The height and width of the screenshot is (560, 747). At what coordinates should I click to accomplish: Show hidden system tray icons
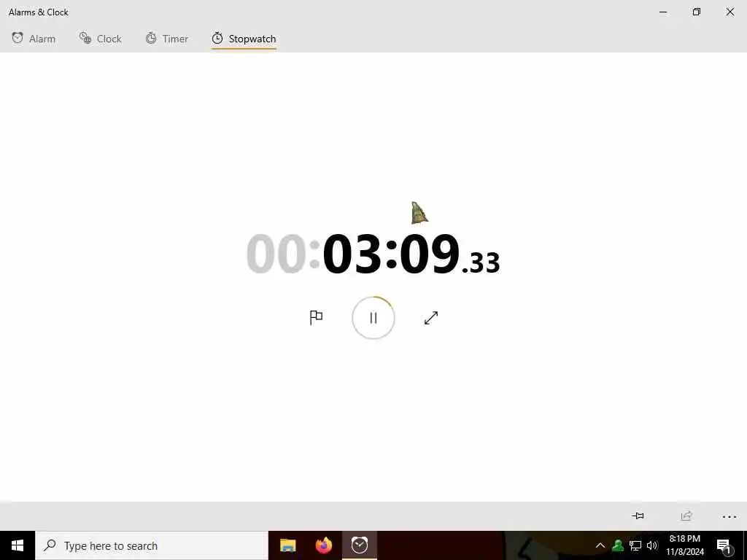[x=600, y=545]
